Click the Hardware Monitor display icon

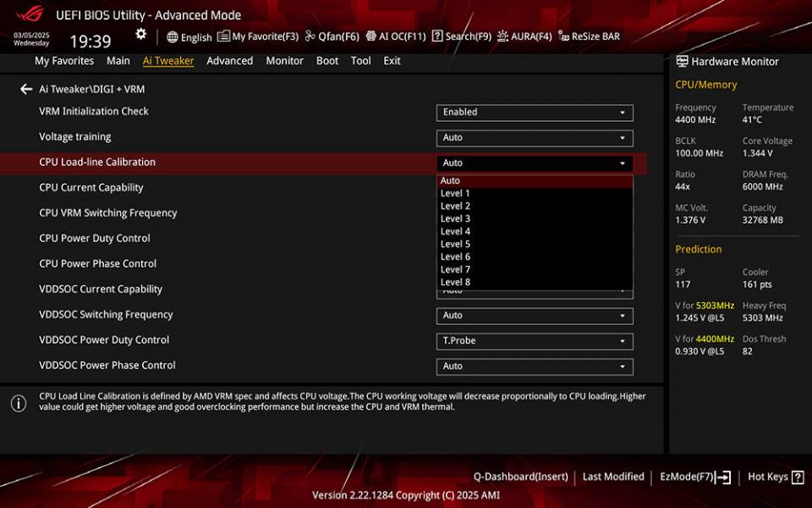click(682, 61)
